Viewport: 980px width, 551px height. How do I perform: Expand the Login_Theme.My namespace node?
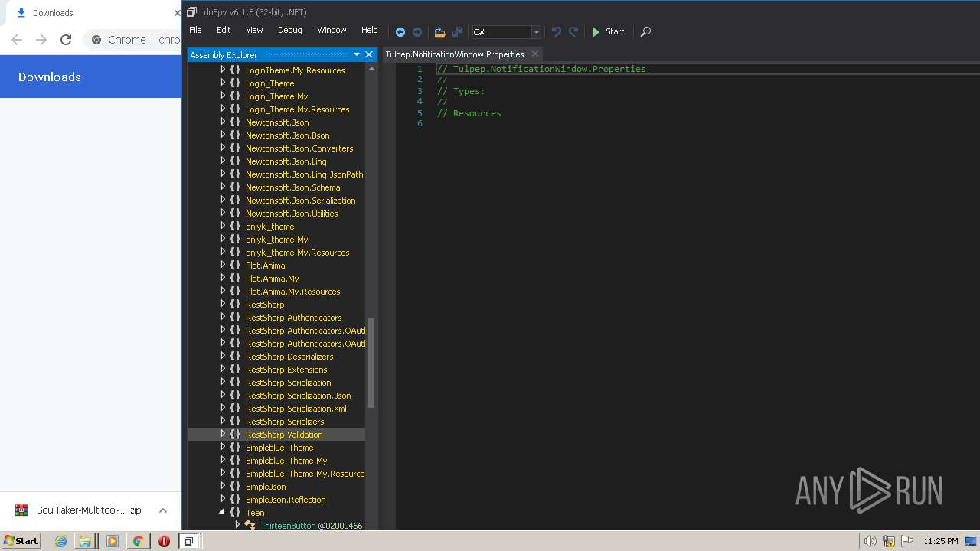[223, 96]
